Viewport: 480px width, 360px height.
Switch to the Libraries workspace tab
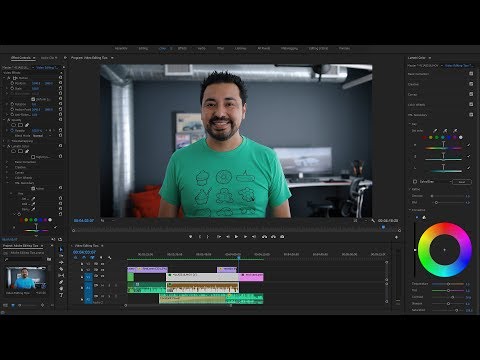click(240, 48)
